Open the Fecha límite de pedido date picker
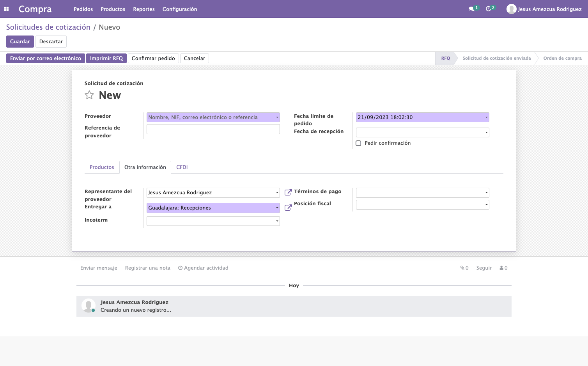This screenshot has width=588, height=366. [422, 117]
